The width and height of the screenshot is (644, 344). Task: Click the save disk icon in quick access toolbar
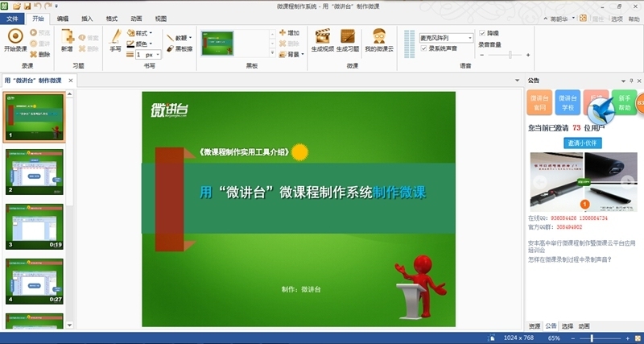27,6
